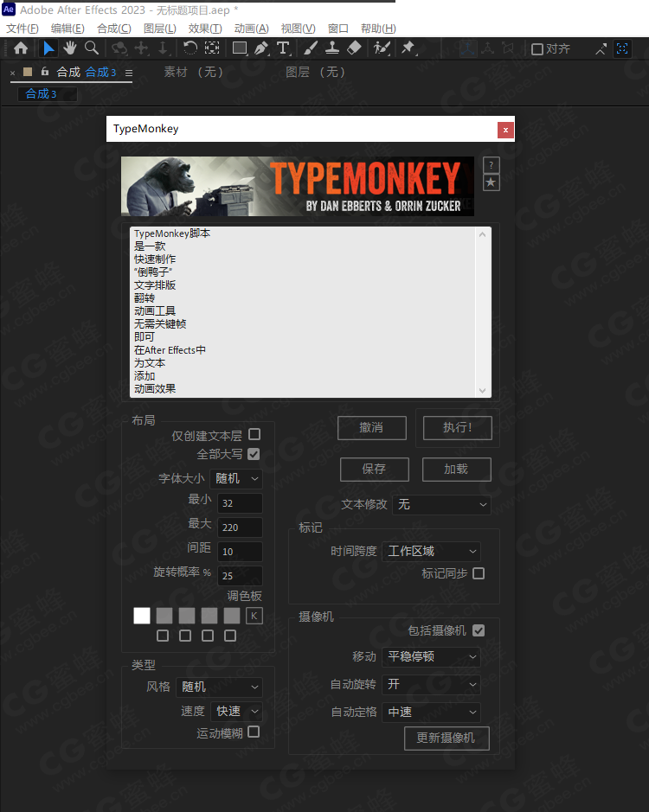649x812 pixels.
Task: Open 自动定格 dropdown showing 中速
Action: 431,712
